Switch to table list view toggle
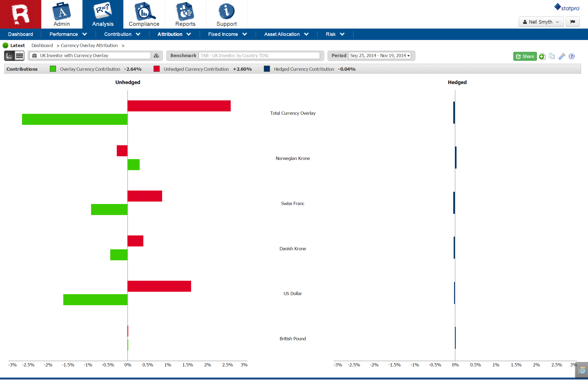The image size is (588, 380). pyautogui.click(x=19, y=56)
